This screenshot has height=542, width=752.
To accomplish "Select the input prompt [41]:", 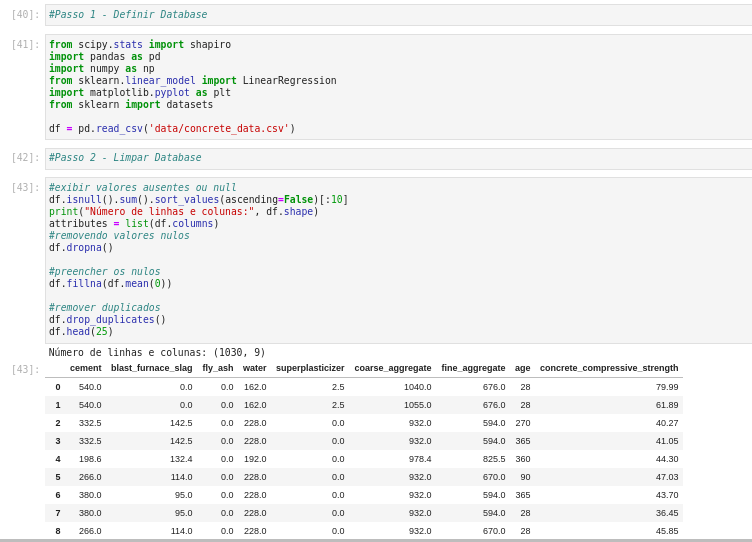I will 26,45.
